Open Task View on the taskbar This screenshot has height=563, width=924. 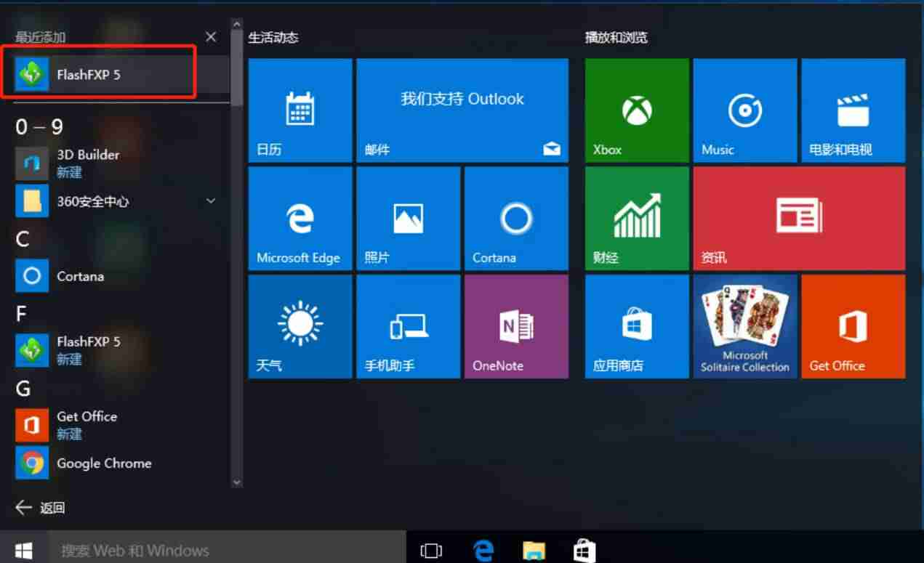(431, 551)
